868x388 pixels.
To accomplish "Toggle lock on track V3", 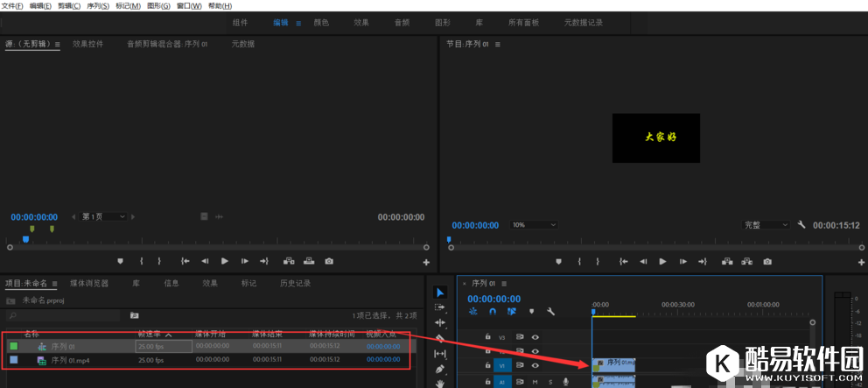I will (488, 336).
